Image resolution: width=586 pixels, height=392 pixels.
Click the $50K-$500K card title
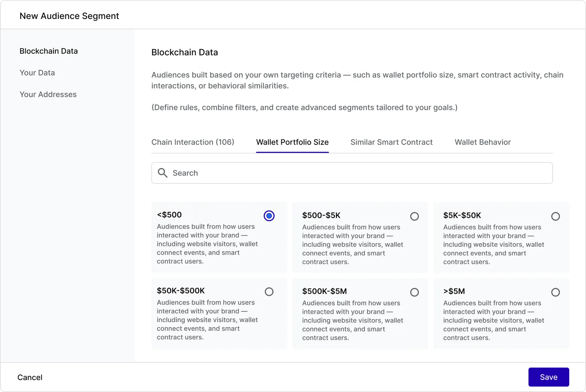[x=181, y=291]
